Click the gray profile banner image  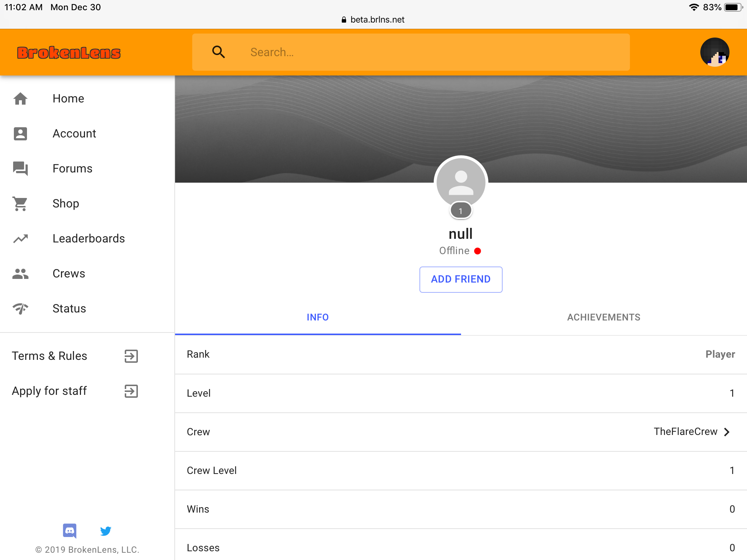coord(461,129)
